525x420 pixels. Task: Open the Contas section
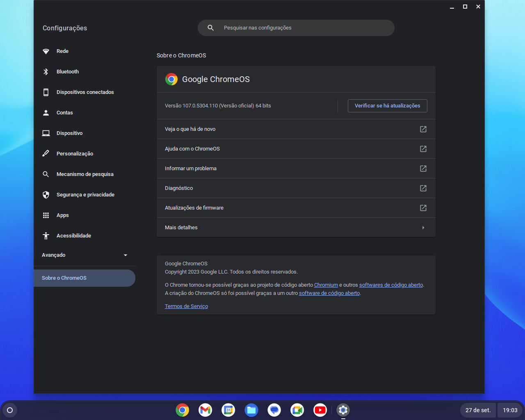tap(65, 113)
